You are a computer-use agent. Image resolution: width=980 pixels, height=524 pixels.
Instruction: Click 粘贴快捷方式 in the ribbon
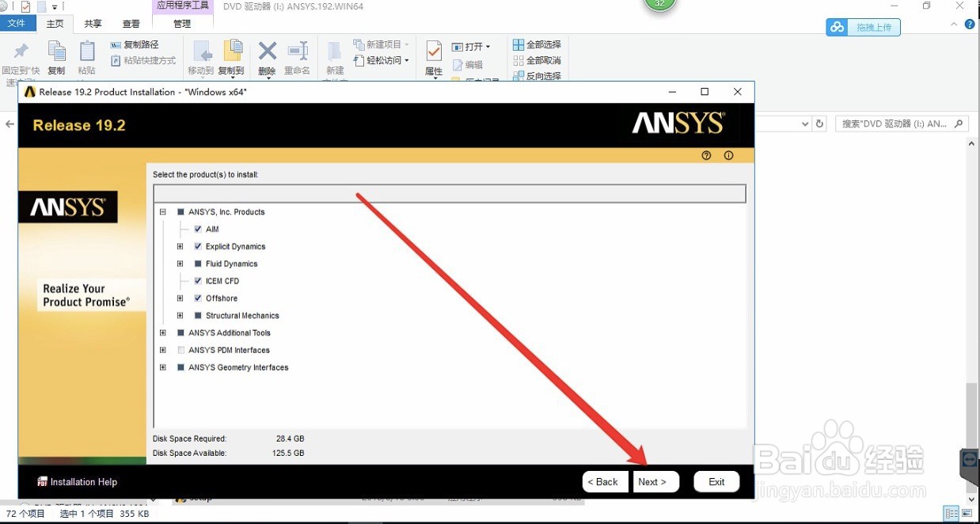143,60
